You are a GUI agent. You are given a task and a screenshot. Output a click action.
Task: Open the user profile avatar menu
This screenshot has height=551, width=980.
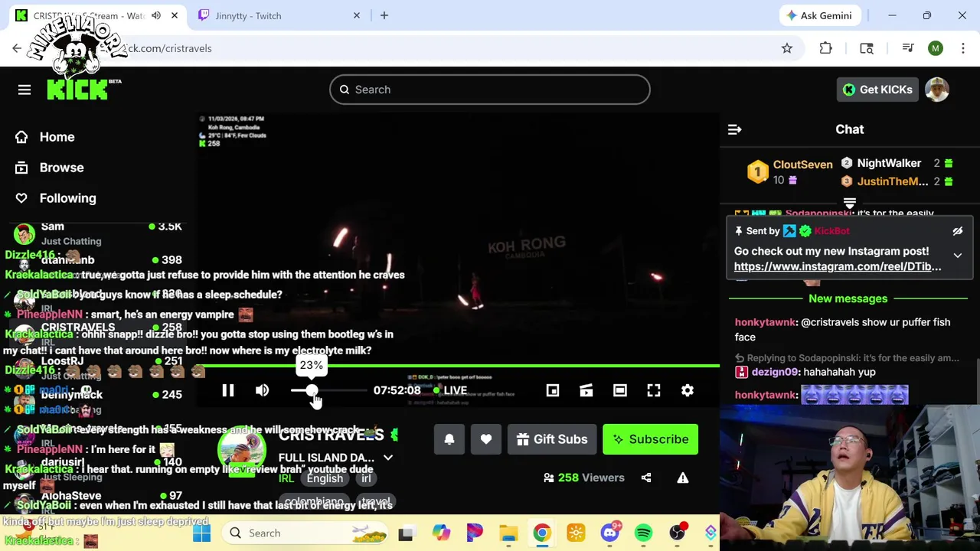point(937,90)
